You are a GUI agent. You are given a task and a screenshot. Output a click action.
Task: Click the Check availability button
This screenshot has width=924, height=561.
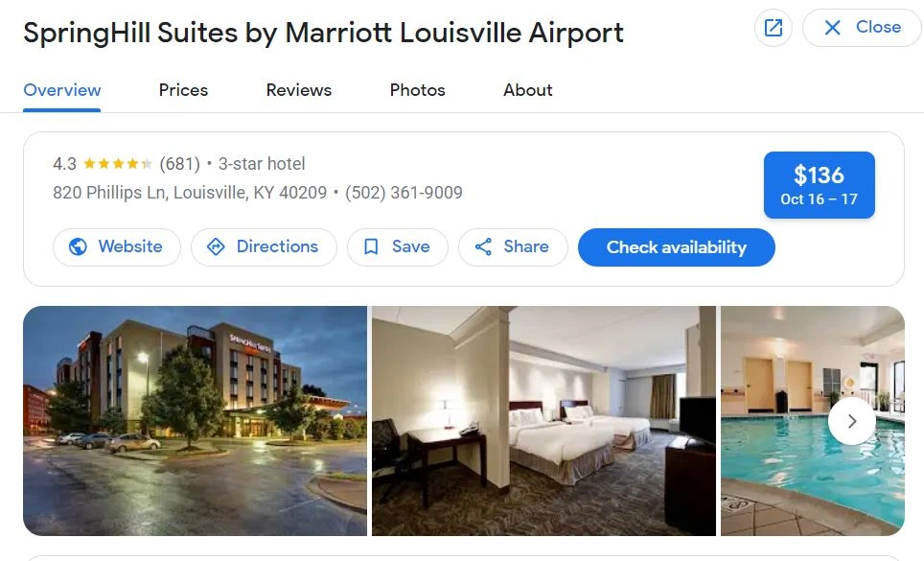tap(677, 246)
